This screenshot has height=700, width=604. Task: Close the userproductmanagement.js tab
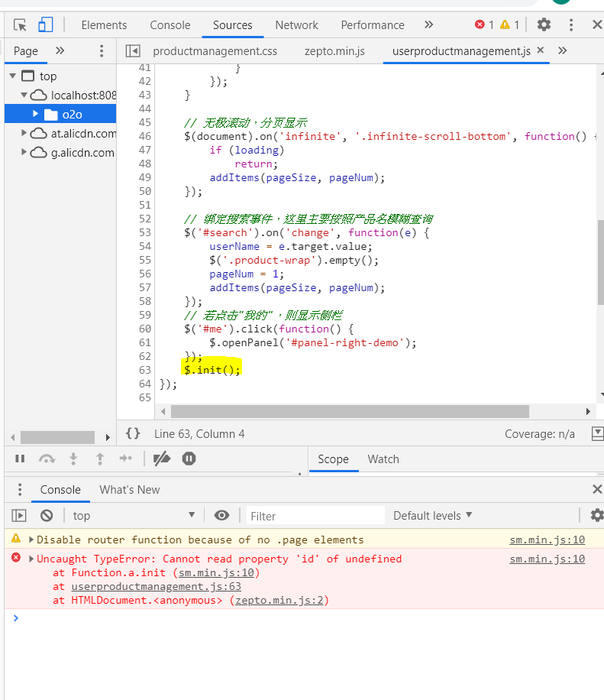point(540,50)
